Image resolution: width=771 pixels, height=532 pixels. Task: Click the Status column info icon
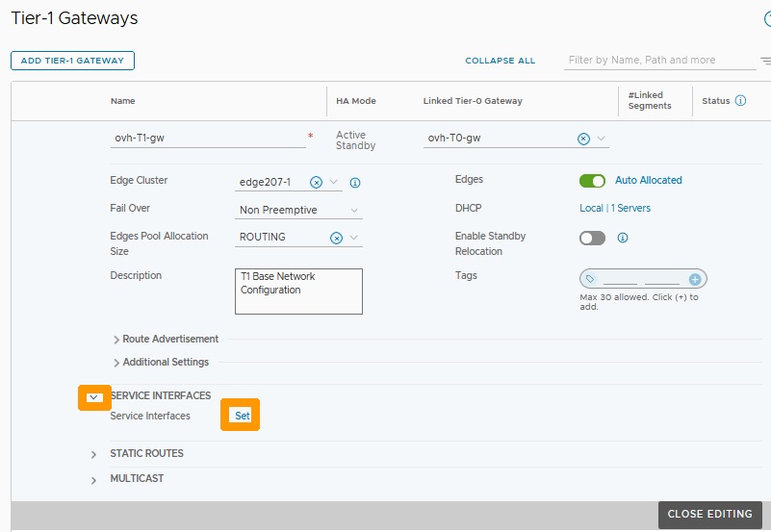tap(740, 101)
